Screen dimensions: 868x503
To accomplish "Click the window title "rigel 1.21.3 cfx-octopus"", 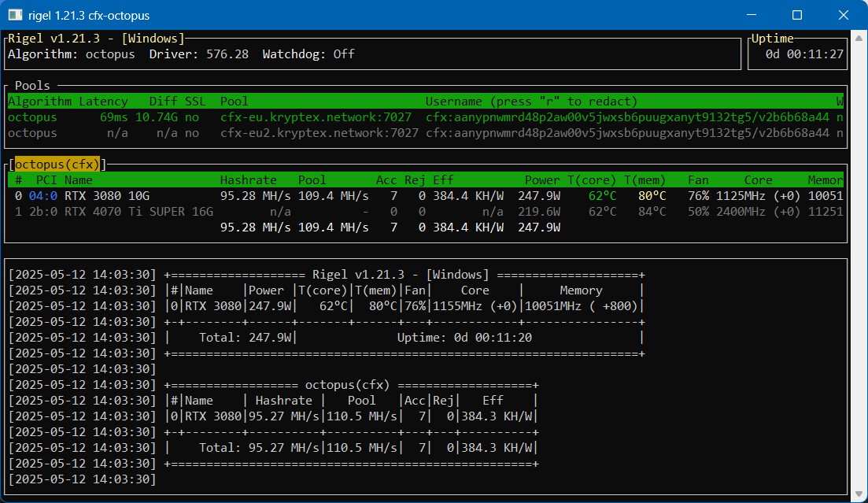I will click(89, 16).
